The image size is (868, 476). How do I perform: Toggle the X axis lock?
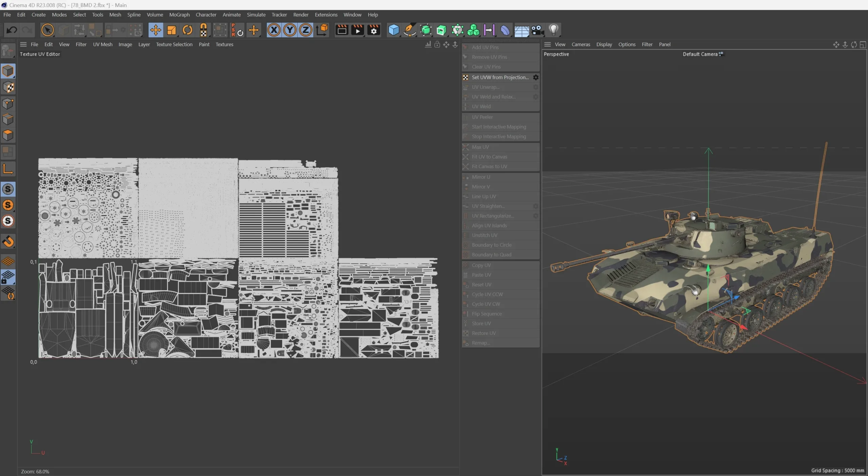[x=274, y=30]
